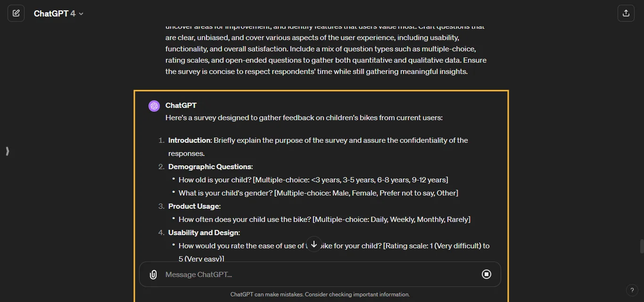The height and width of the screenshot is (302, 644).
Task: Click the Introduction list heading
Action: 190,140
